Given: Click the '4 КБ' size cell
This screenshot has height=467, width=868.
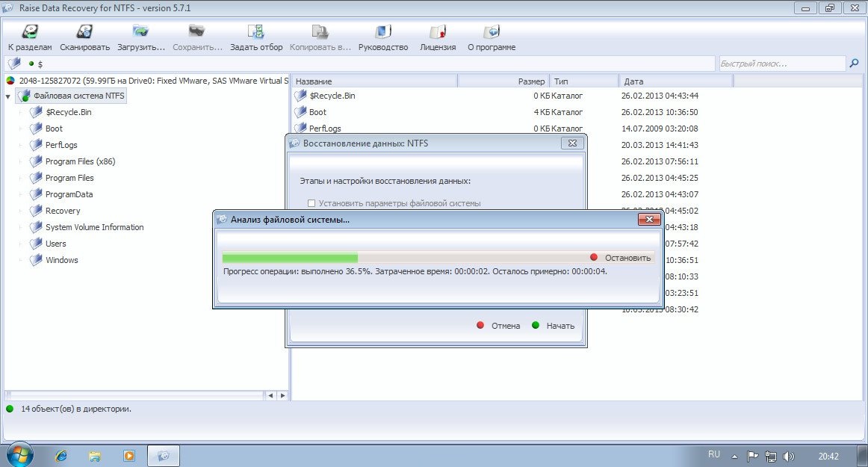Looking at the screenshot, I should (542, 112).
